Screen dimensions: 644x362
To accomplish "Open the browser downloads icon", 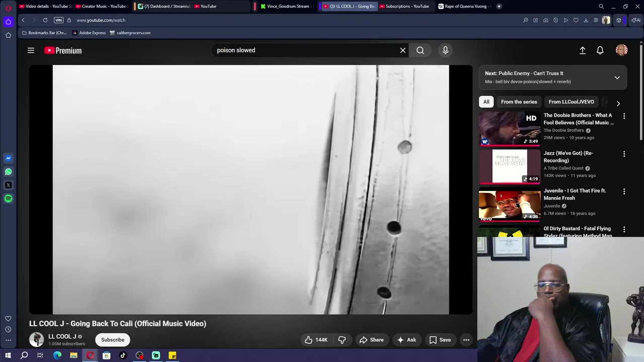I will (586, 20).
